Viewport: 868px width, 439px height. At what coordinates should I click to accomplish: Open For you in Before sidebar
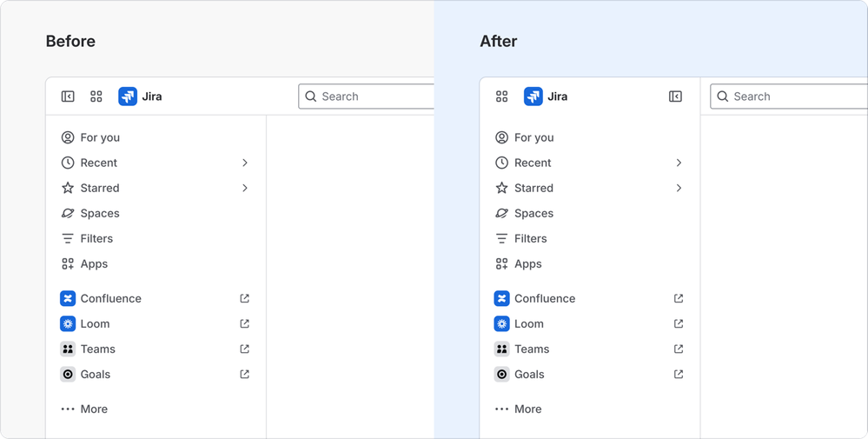(100, 137)
